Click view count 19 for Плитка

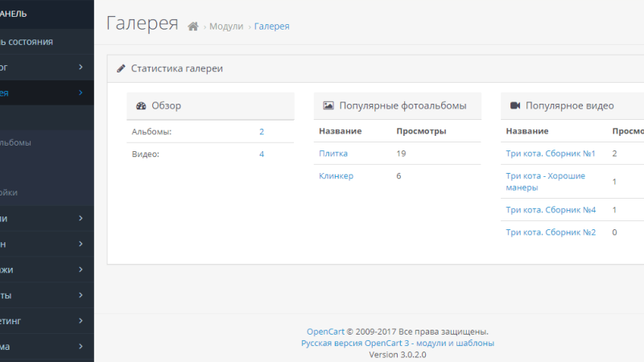point(401,154)
